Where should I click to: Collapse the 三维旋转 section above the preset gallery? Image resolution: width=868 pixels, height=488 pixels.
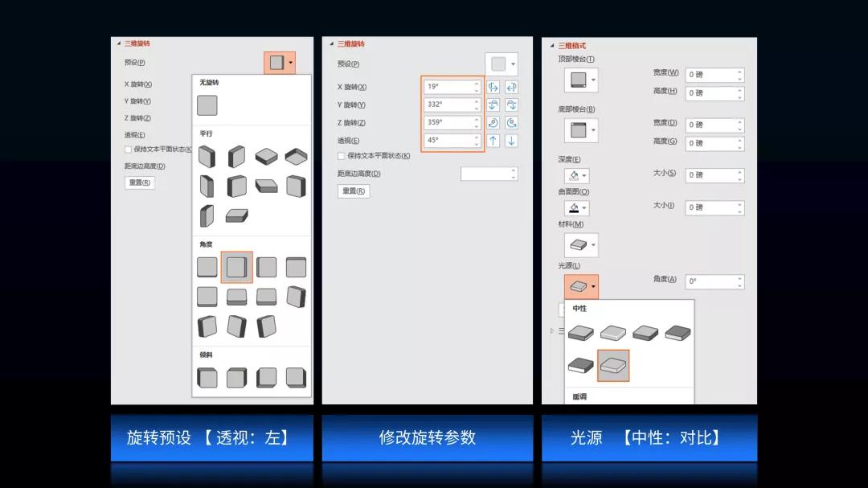[x=118, y=43]
